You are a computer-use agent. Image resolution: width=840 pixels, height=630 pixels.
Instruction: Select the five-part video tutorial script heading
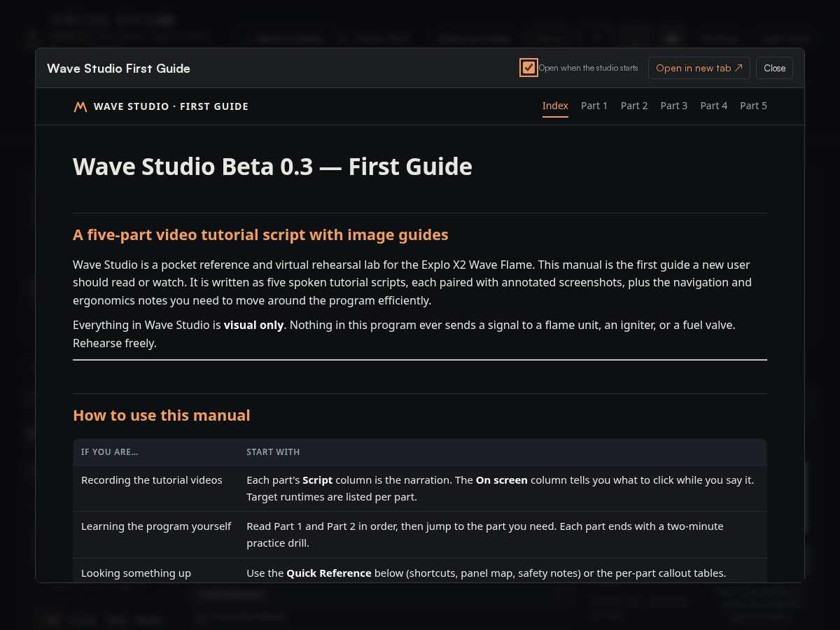(x=260, y=234)
